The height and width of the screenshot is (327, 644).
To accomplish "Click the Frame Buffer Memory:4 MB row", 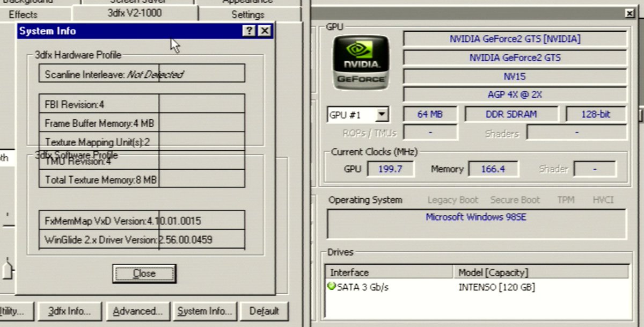I will pos(142,123).
